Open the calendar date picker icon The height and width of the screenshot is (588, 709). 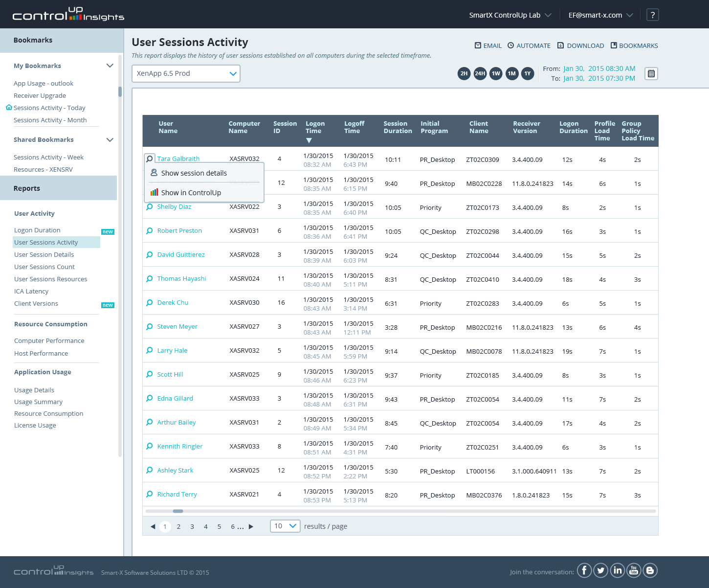coord(651,73)
